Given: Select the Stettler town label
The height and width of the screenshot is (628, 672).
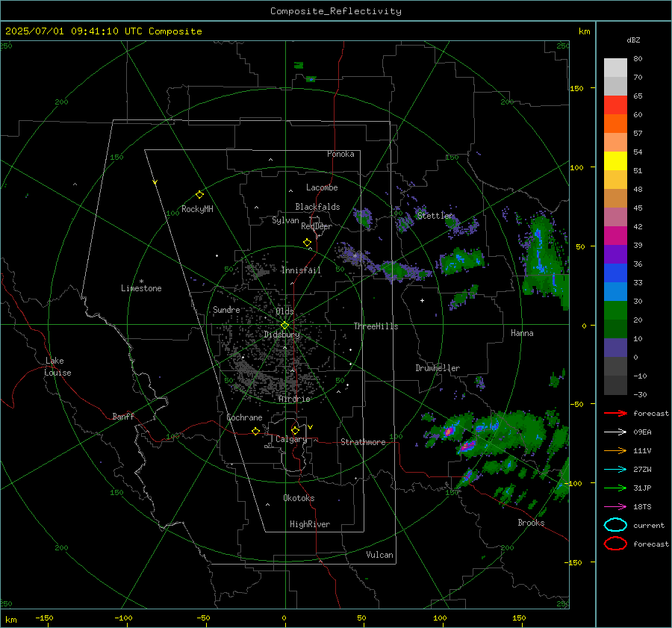Looking at the screenshot, I should pyautogui.click(x=435, y=216).
